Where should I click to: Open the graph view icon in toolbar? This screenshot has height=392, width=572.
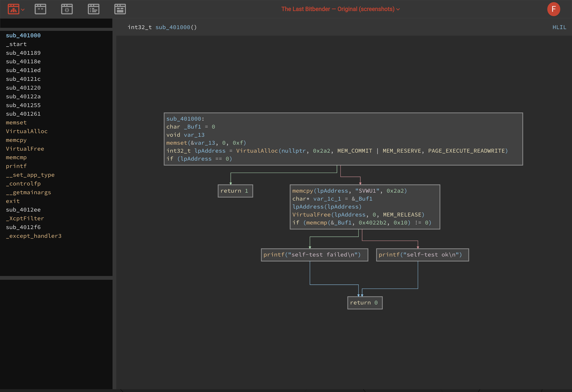14,9
